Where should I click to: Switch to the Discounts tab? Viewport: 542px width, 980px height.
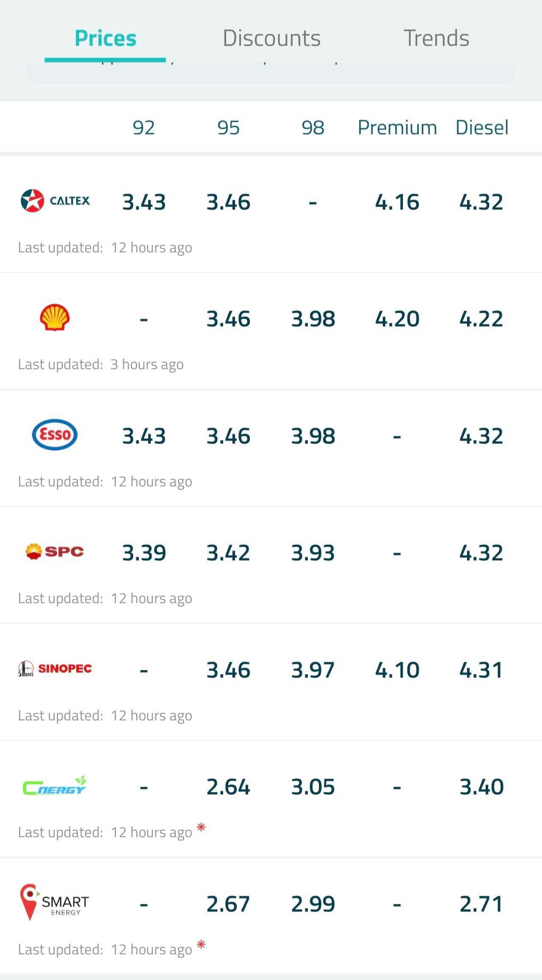click(271, 38)
